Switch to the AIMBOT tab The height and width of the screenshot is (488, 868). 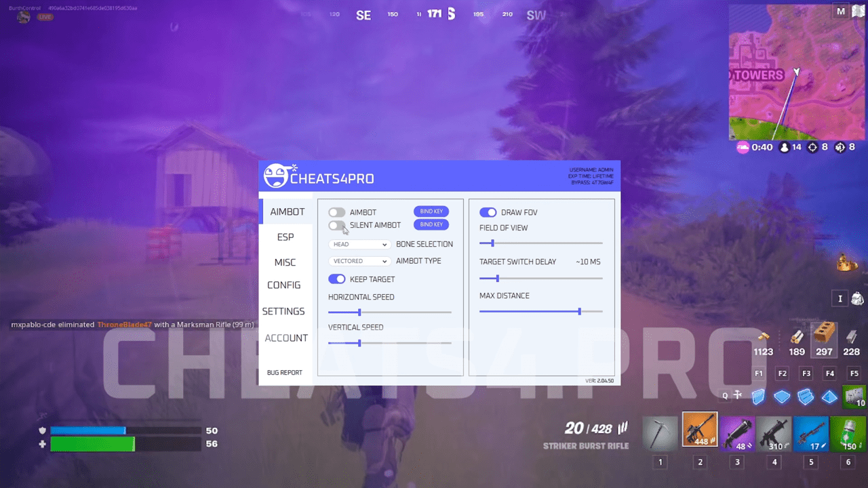[x=286, y=211]
